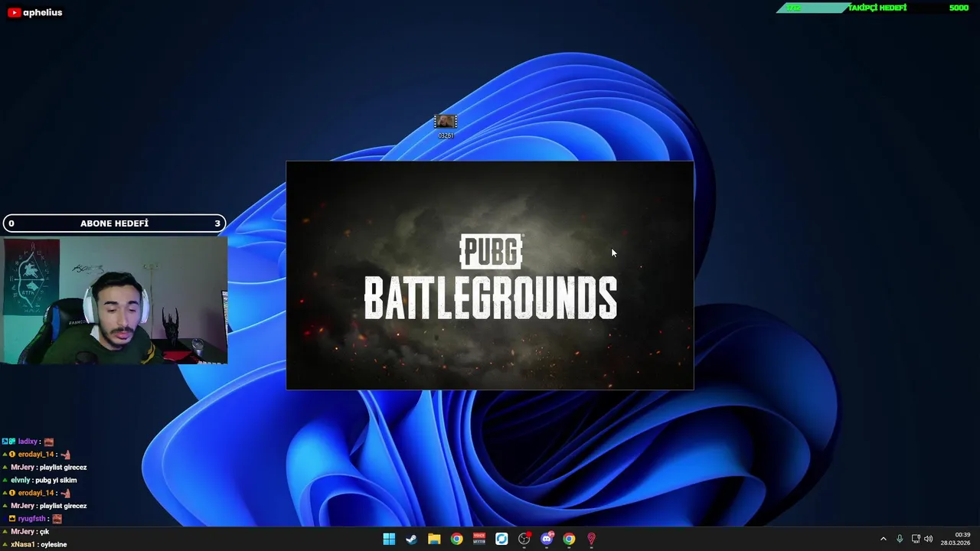This screenshot has width=980, height=551.
Task: Open the volume tray icon
Action: [x=929, y=539]
